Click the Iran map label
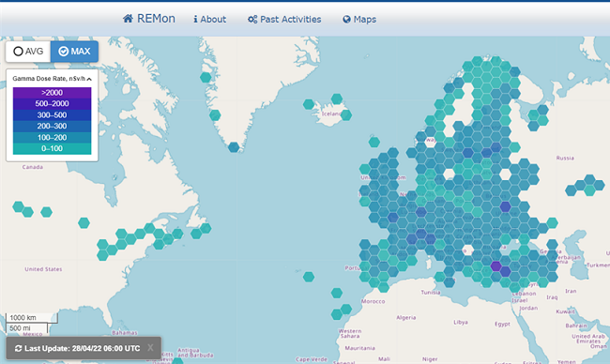The height and width of the screenshot is (364, 610). point(571,291)
